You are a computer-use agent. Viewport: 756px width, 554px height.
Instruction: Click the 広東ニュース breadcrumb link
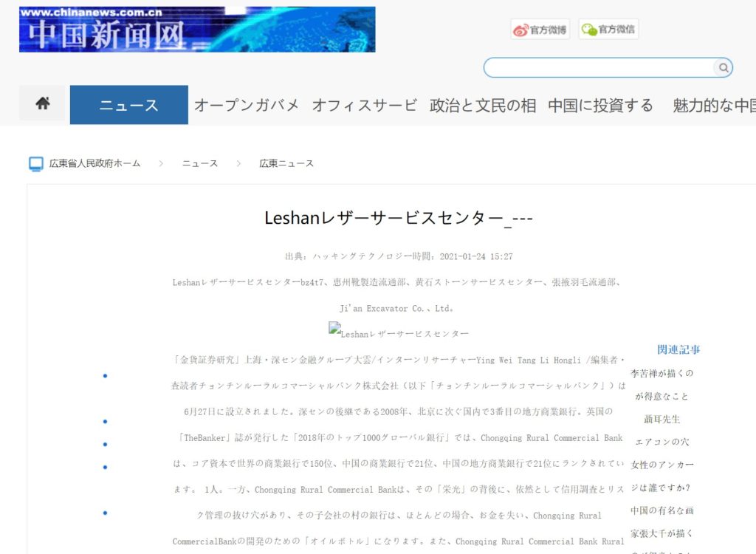[x=286, y=163]
